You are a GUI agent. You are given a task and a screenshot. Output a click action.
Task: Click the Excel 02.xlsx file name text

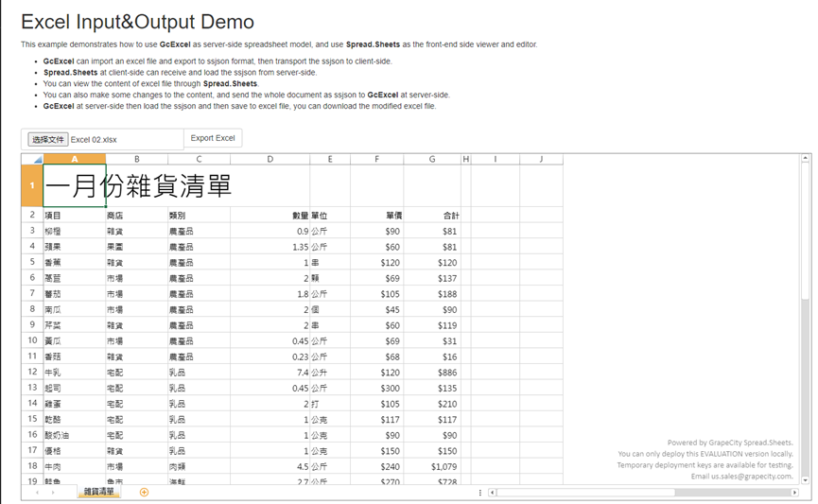(94, 140)
